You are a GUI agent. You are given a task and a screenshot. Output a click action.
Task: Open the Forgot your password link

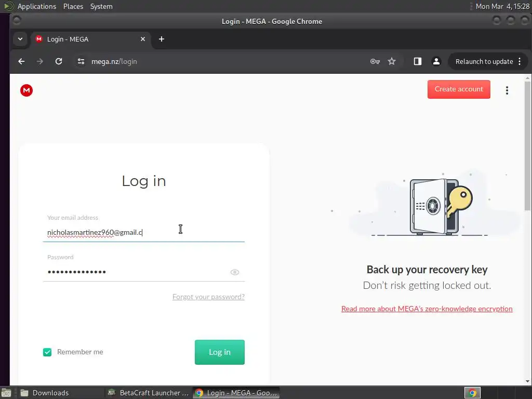click(x=208, y=297)
